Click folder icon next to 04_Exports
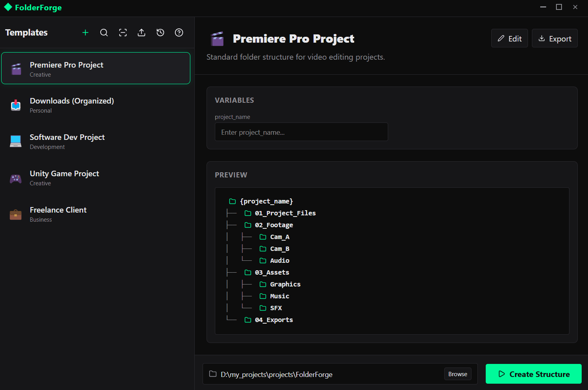Screen dimensions: 588x390 coord(248,320)
